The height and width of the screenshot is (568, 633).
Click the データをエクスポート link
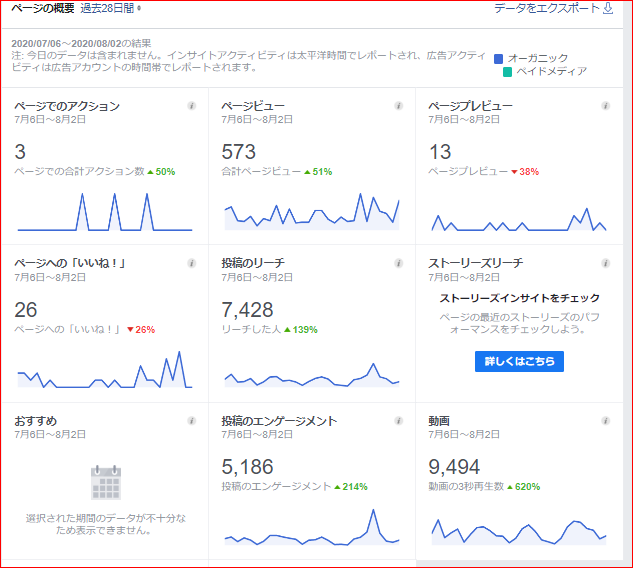[x=547, y=8]
